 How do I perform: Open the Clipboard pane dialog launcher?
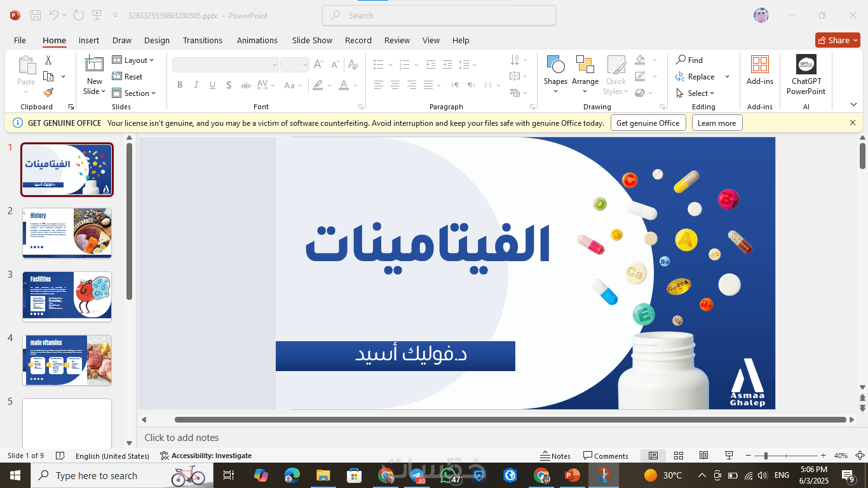(71, 107)
